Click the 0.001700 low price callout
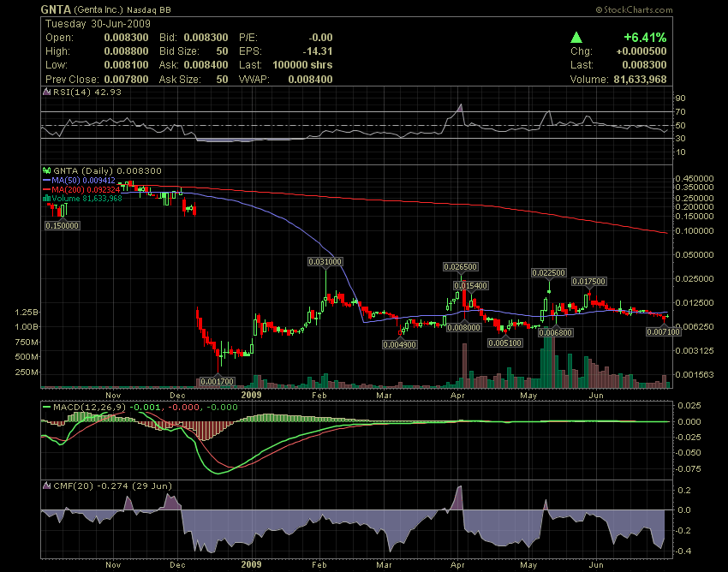 click(218, 382)
